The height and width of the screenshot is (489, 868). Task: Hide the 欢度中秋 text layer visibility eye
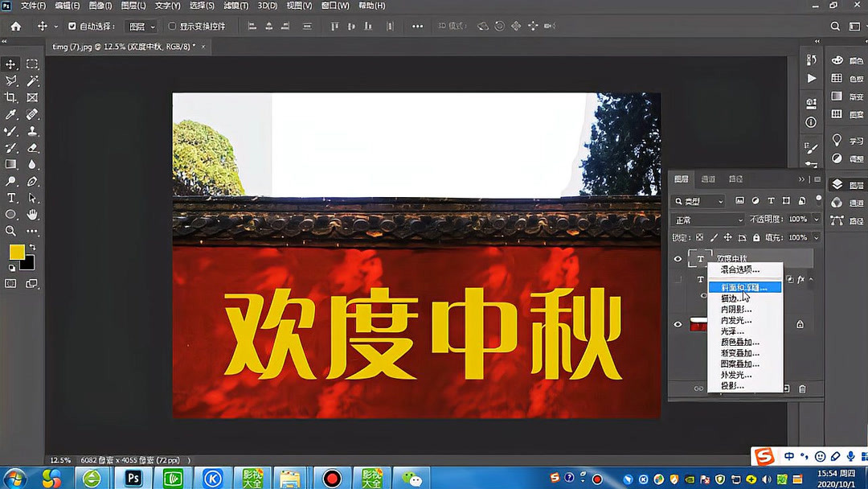(679, 257)
